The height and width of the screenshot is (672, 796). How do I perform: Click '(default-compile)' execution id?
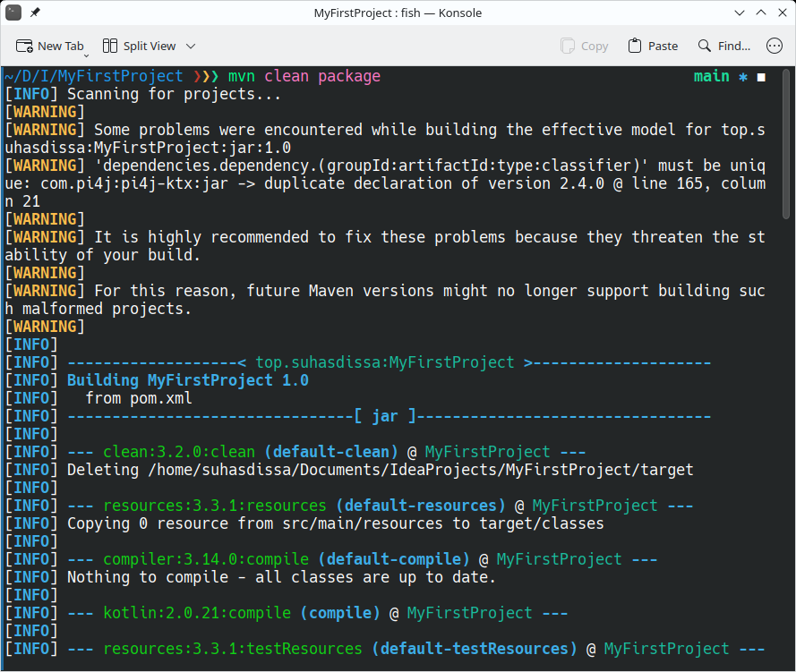coord(394,559)
